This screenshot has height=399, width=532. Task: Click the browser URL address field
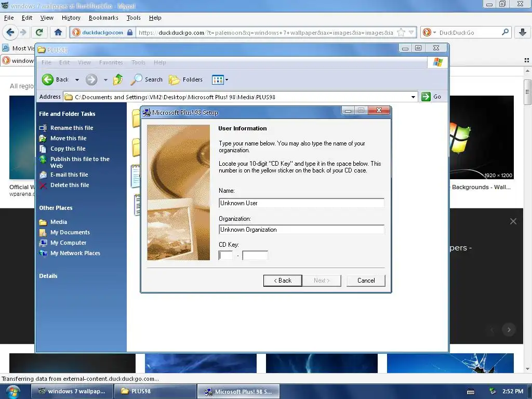[x=265, y=33]
